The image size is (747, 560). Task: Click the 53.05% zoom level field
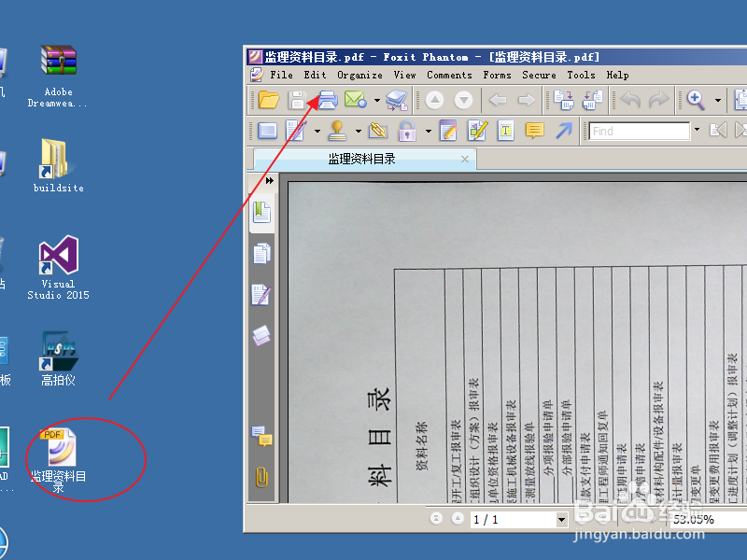point(708,520)
